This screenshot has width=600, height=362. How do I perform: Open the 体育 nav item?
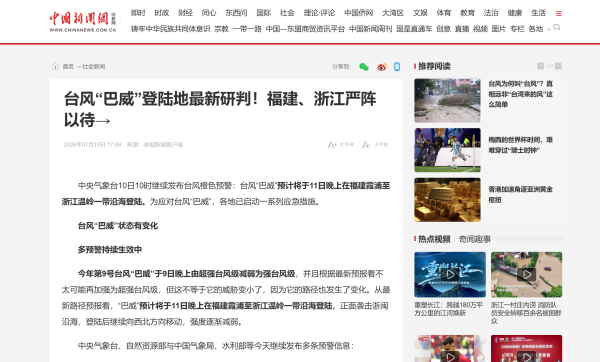(x=444, y=13)
